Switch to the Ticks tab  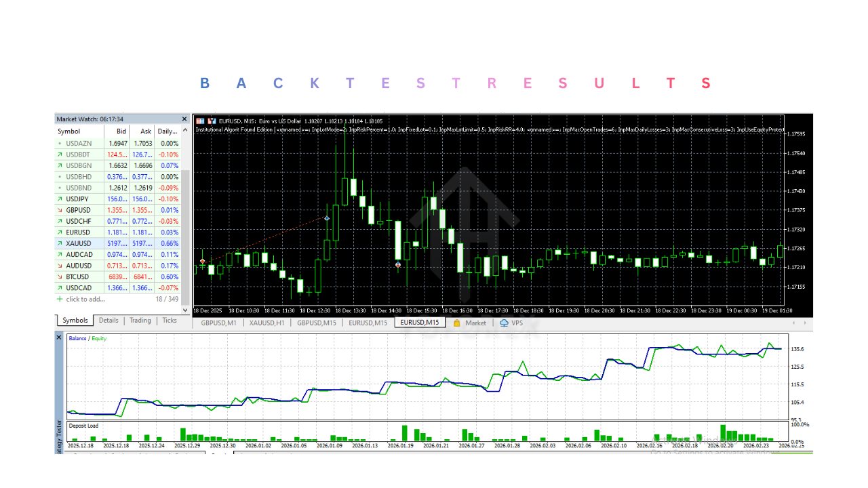coord(169,321)
